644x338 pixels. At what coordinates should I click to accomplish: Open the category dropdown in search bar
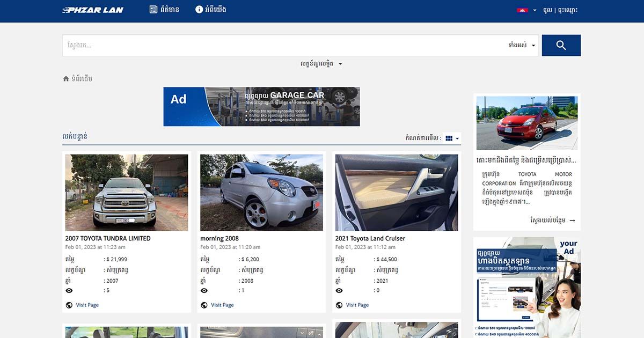[522, 46]
